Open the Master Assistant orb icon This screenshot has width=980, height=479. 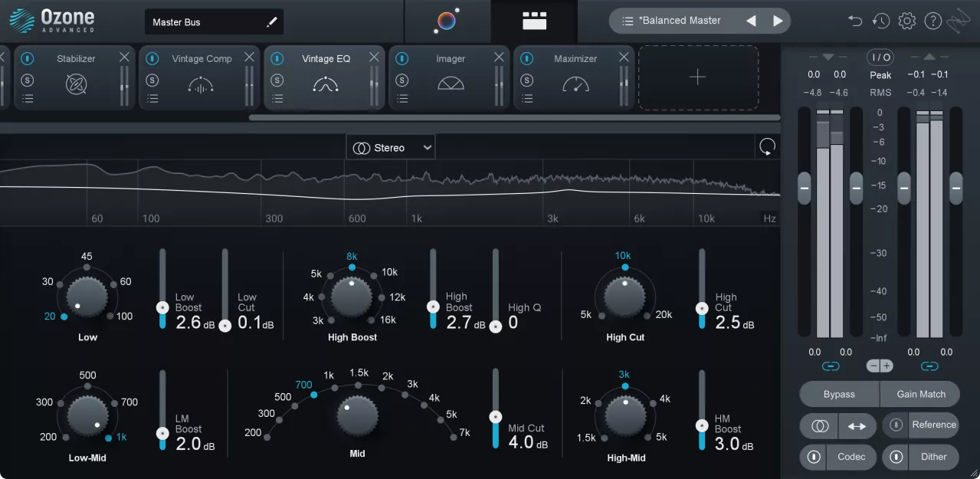[x=446, y=21]
